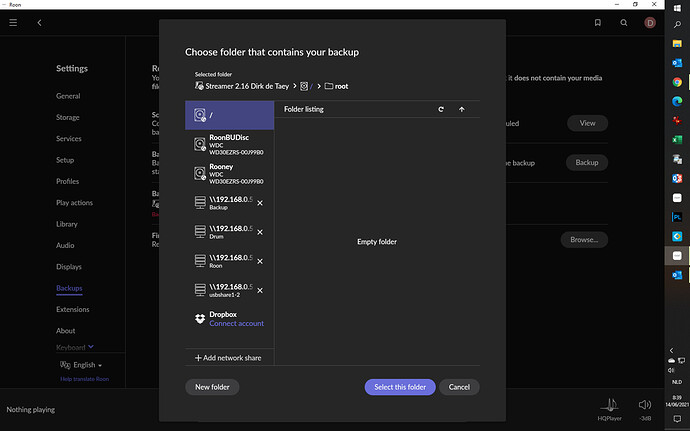Click 'Streamer 2.16 Dirk de Taey' breadcrumb

[242, 86]
